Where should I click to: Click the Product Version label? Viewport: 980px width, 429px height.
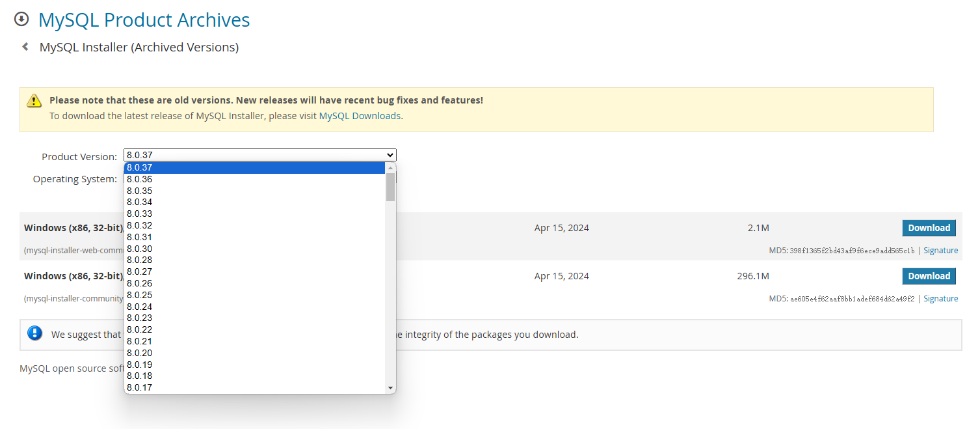tap(79, 156)
